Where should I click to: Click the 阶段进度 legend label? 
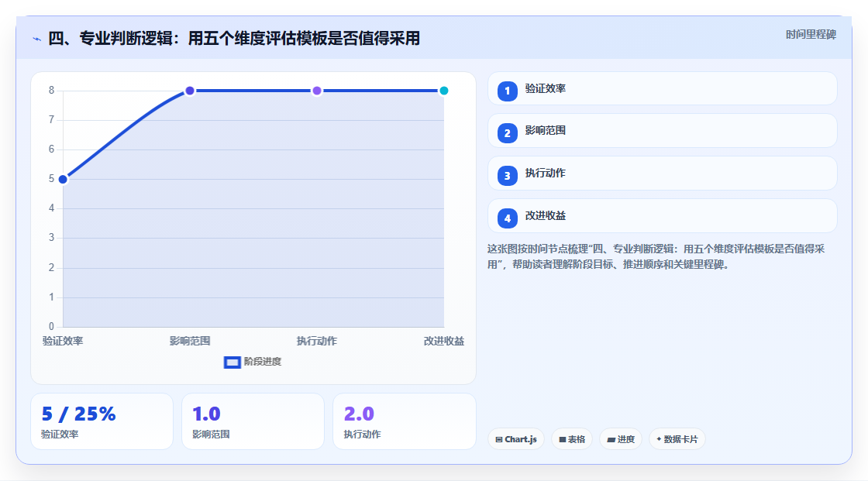(x=263, y=362)
